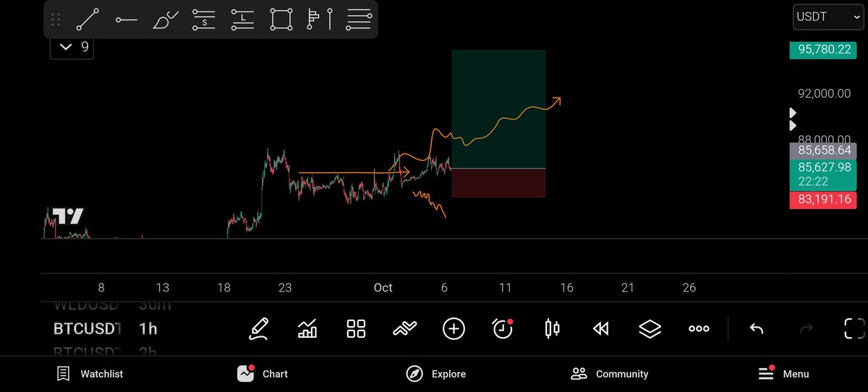
Task: Select the long position tool
Action: click(242, 19)
